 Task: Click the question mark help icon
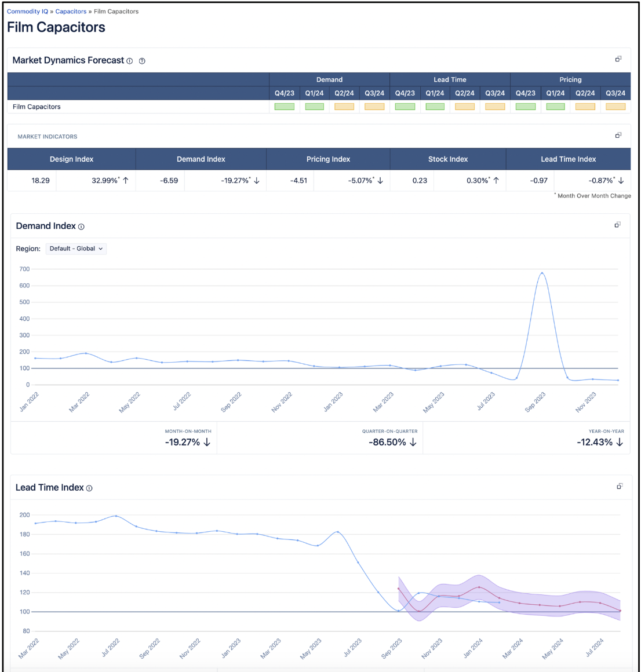click(x=142, y=61)
